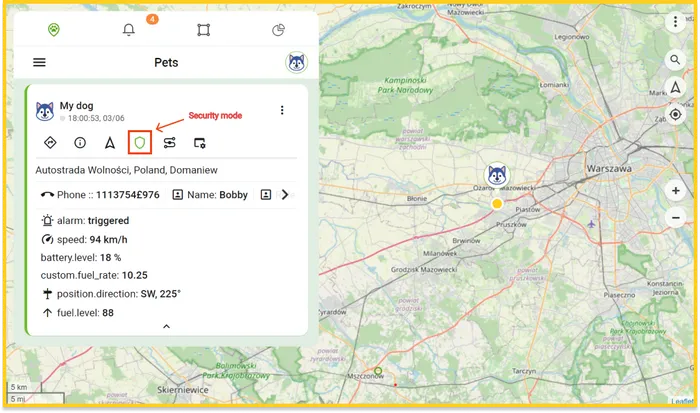Open the notifications bell tab
This screenshot has width=700, height=413.
tap(129, 30)
